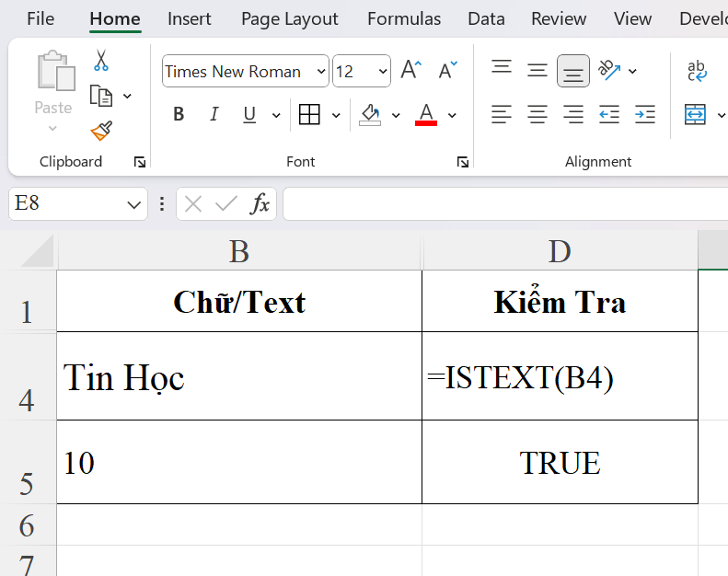Expand orientation dropdown arrow
Viewport: 728px width, 576px height.
point(632,71)
